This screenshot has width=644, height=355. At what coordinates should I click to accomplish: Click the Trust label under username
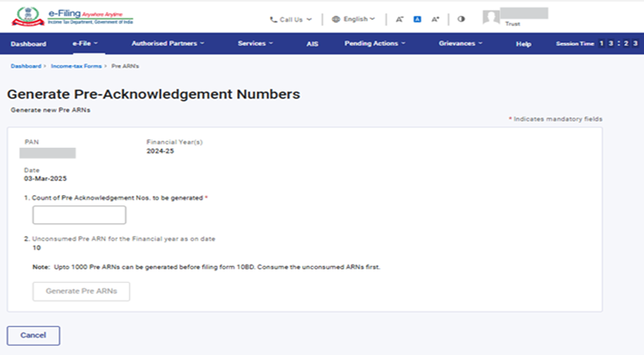tap(512, 24)
